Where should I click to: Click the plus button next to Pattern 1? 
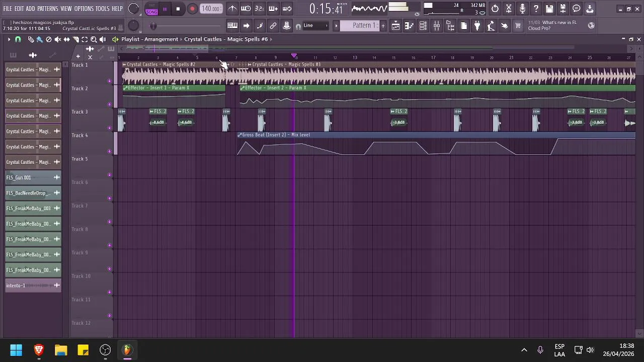click(x=383, y=26)
